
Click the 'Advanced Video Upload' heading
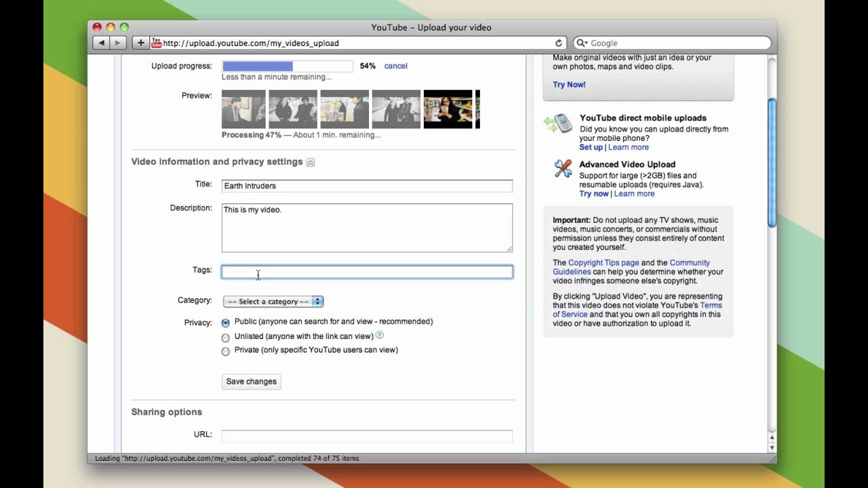click(x=627, y=164)
